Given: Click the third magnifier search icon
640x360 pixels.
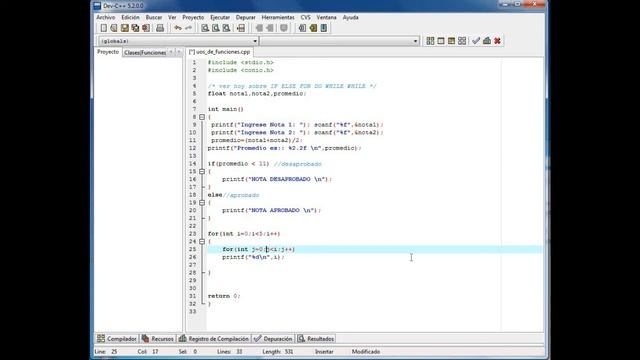Looking at the screenshot, I should (x=226, y=28).
